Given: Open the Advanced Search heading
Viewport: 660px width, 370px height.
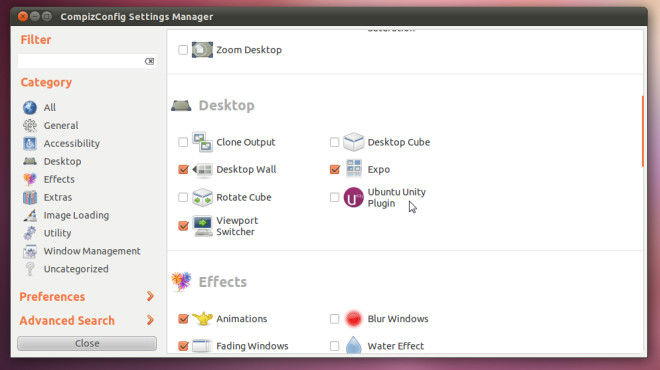Looking at the screenshot, I should tap(67, 321).
